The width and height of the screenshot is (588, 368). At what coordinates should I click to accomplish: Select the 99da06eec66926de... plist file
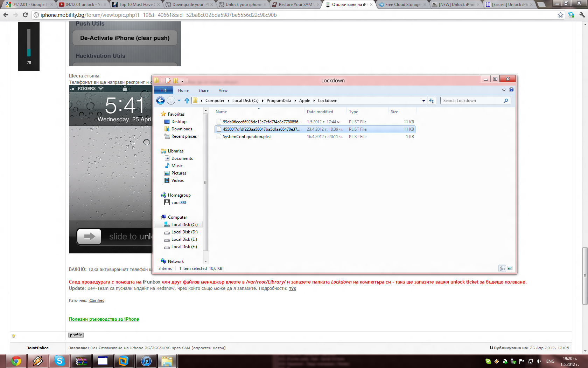[x=262, y=122]
